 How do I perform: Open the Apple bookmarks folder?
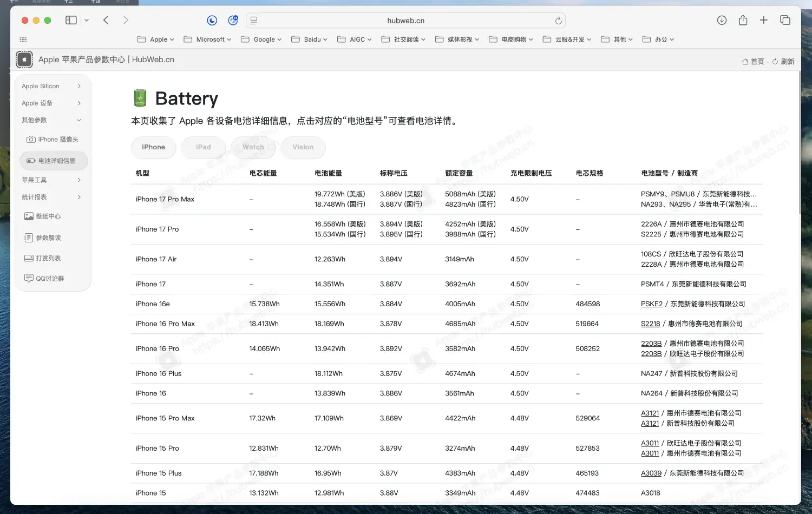pyautogui.click(x=156, y=39)
